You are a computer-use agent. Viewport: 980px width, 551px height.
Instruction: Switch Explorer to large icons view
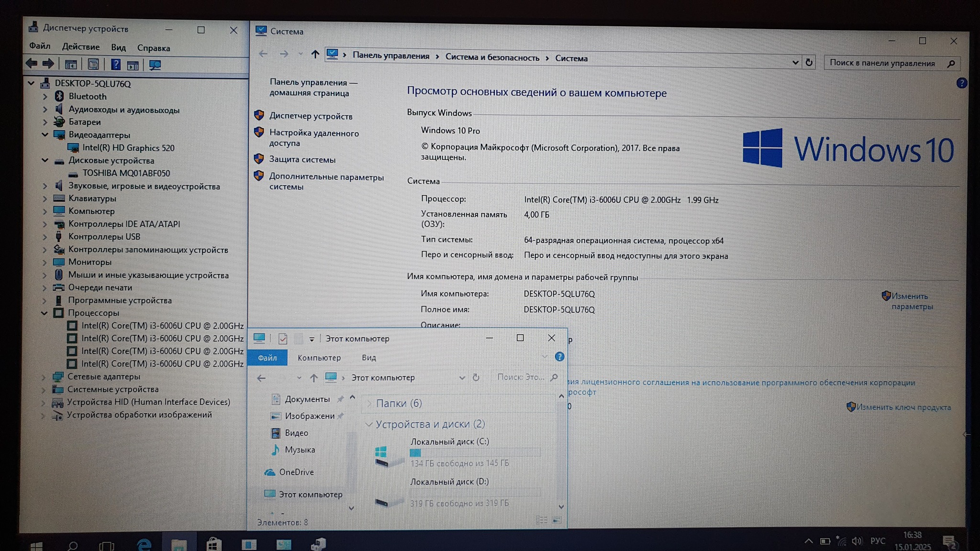(x=557, y=520)
